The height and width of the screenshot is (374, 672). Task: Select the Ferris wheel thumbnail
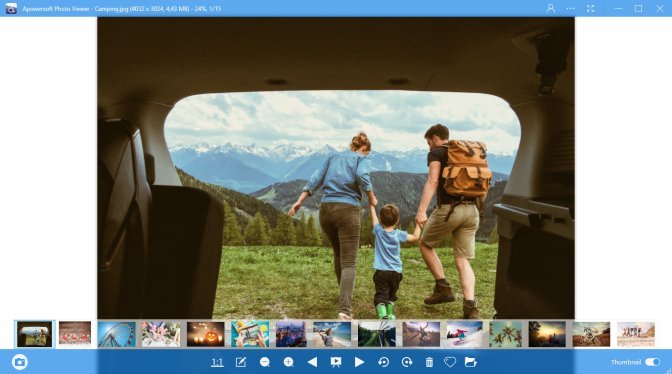(x=117, y=334)
